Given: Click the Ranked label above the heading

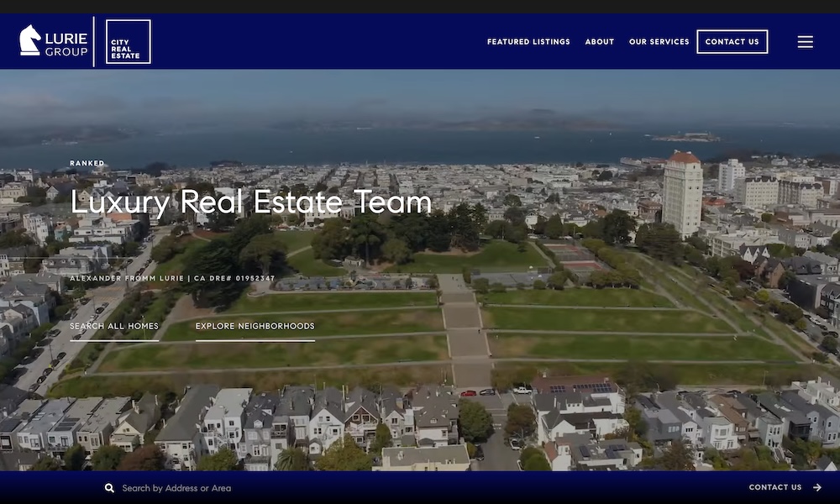Looking at the screenshot, I should click(x=87, y=163).
